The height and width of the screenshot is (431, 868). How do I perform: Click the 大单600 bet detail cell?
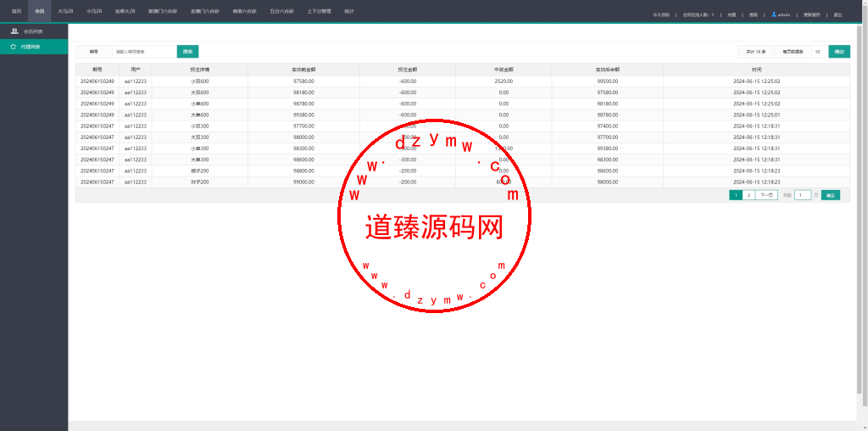pos(200,115)
